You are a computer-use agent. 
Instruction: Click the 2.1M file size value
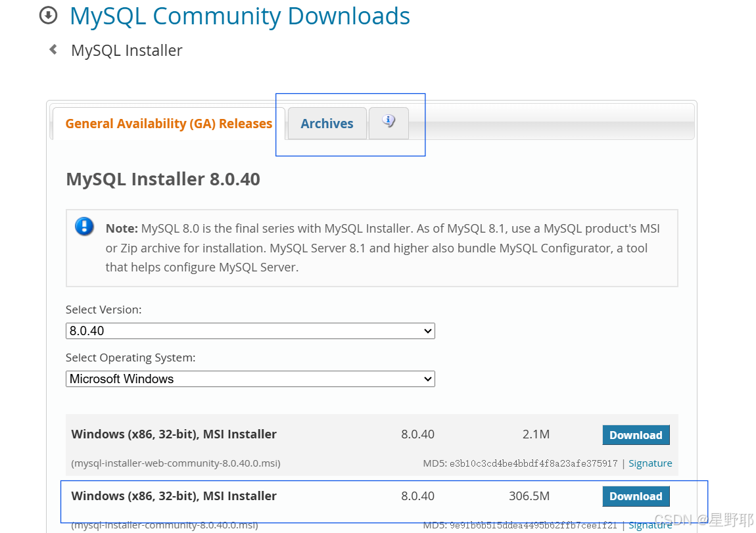tap(536, 434)
